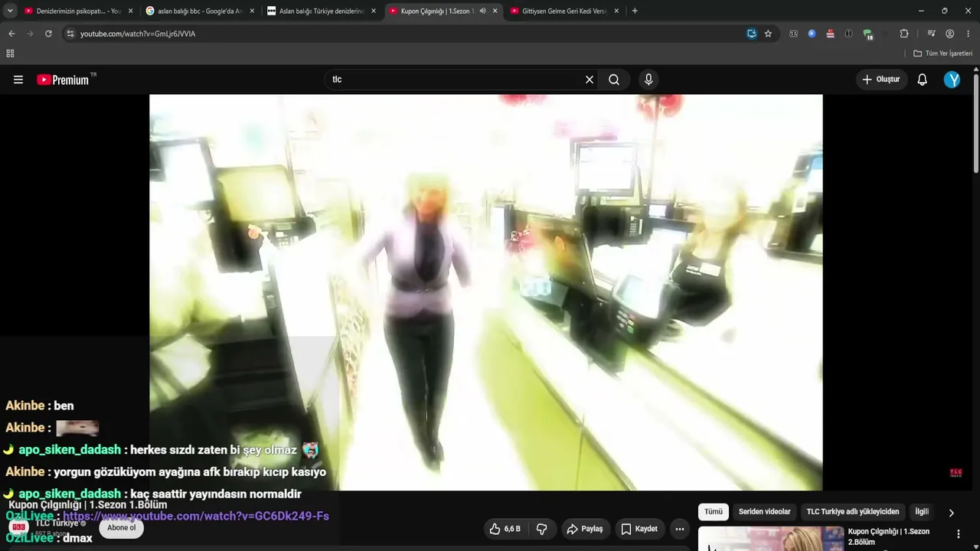This screenshot has height=551, width=980.
Task: Open the apps grid in bookmarks bar
Action: point(10,54)
